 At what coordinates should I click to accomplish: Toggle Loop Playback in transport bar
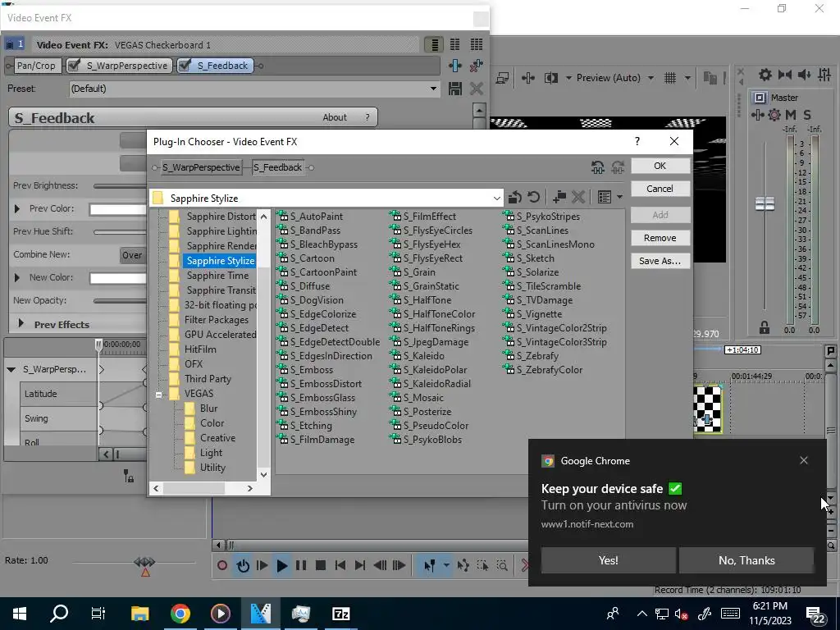243,565
